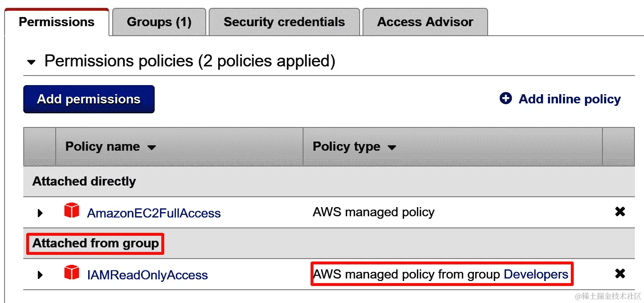Open the IAMReadOnlyAccess policy link

(147, 275)
